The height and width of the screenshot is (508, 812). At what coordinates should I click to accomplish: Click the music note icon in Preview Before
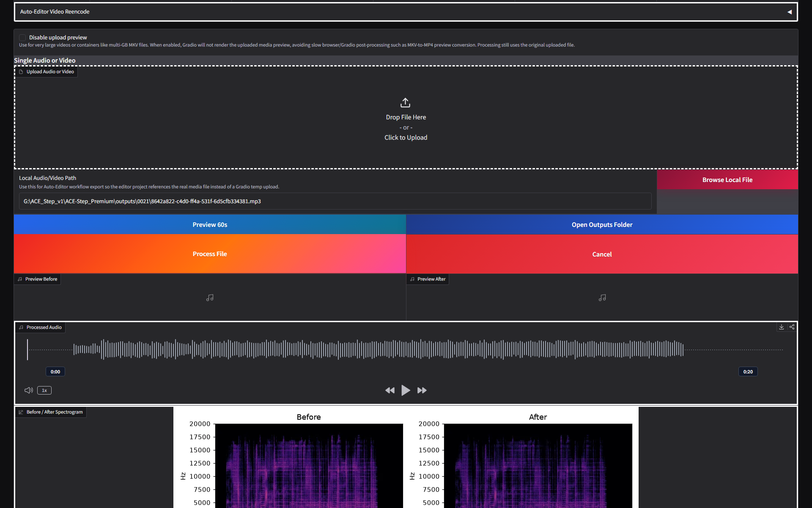(210, 298)
